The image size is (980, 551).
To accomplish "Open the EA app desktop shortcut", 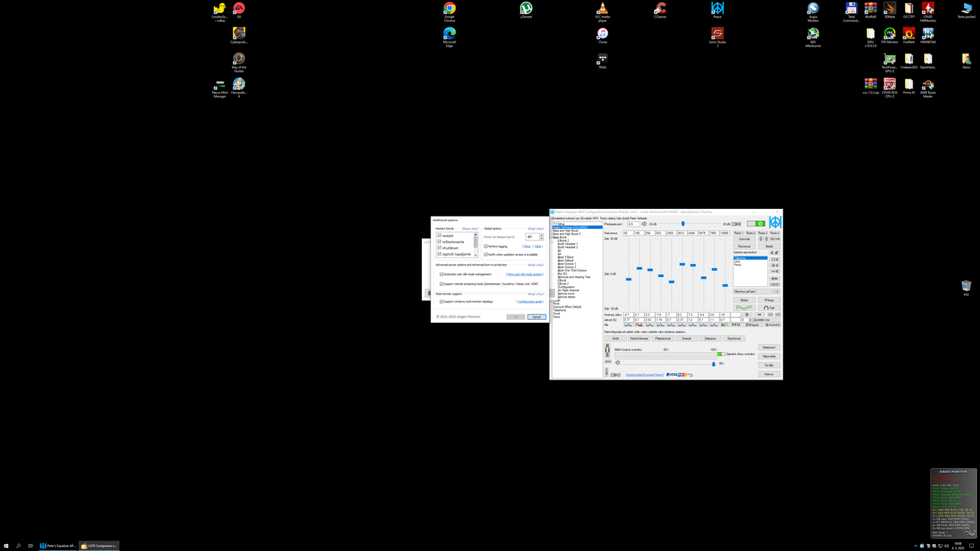I will point(239,9).
